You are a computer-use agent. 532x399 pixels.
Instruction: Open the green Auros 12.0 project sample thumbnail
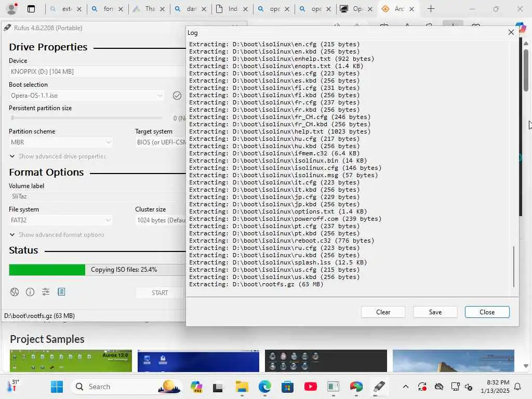71,361
